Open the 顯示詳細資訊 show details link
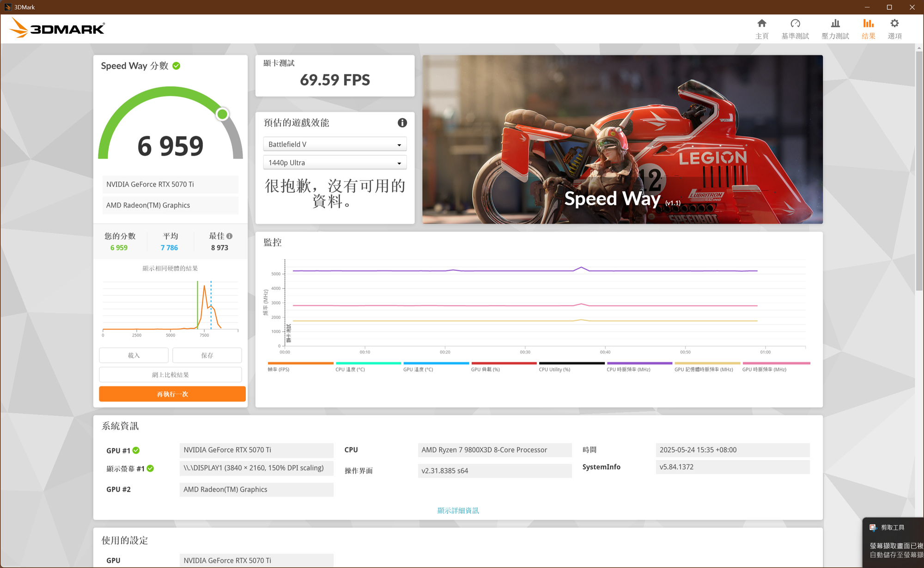924x568 pixels. click(x=458, y=510)
